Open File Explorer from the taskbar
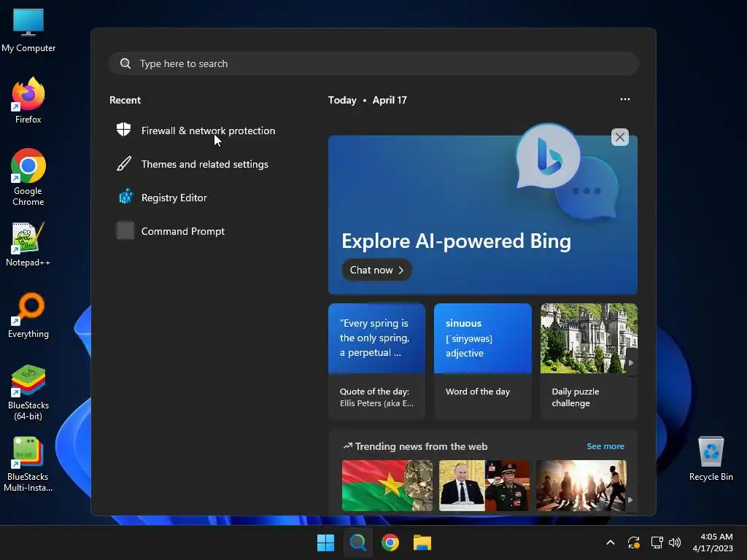 (422, 542)
